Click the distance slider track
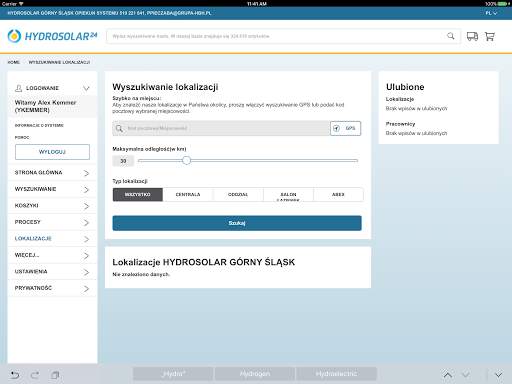Screen dimensions: 512x384 pos(248,160)
